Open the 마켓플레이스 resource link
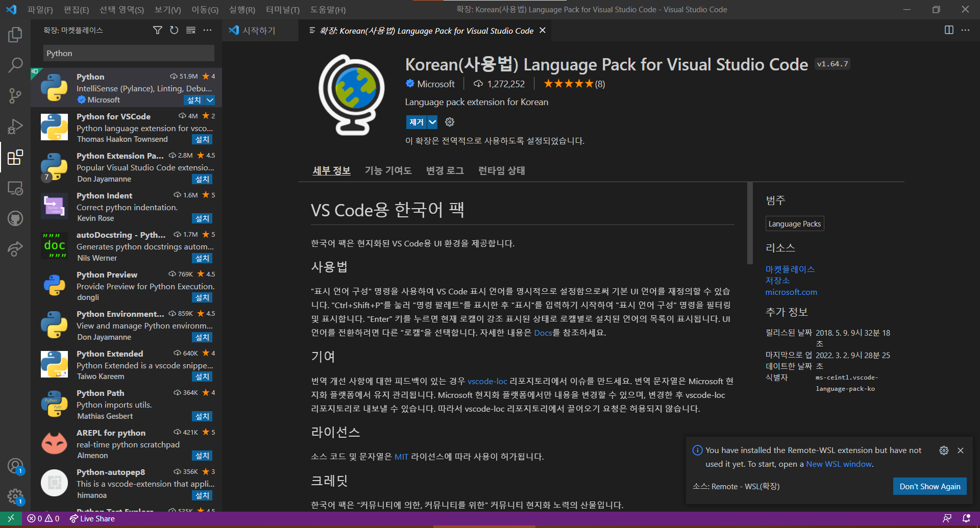 click(x=790, y=269)
